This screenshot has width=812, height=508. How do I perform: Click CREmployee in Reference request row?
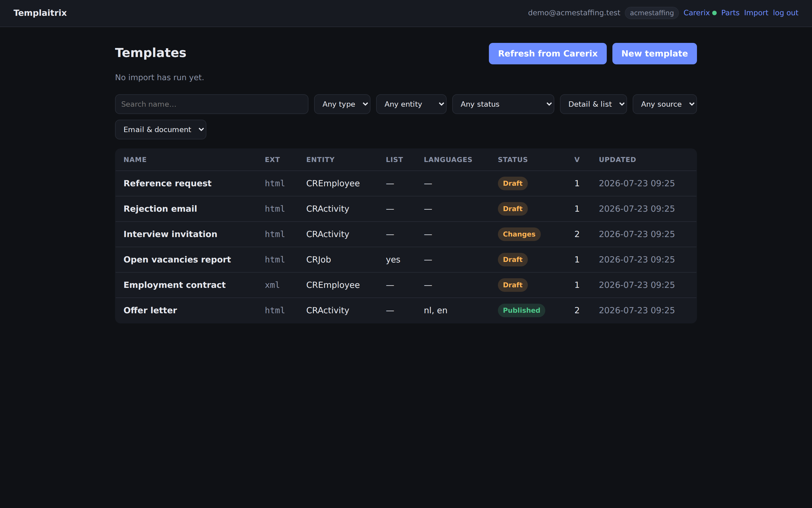click(333, 183)
